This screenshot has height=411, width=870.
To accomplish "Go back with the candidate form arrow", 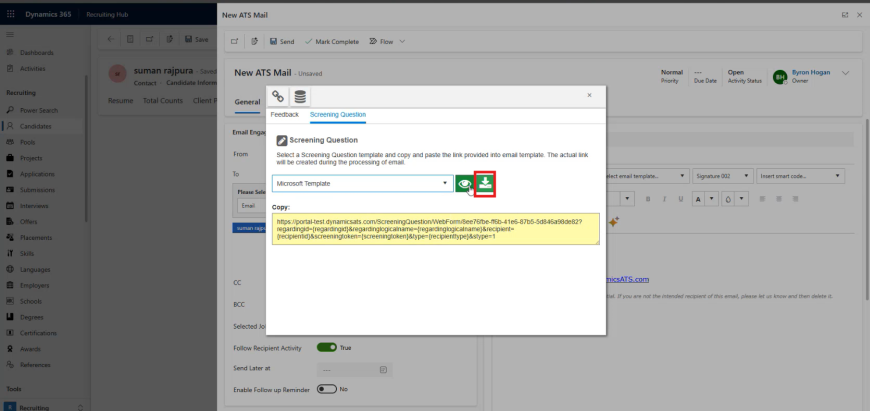I will (x=110, y=39).
